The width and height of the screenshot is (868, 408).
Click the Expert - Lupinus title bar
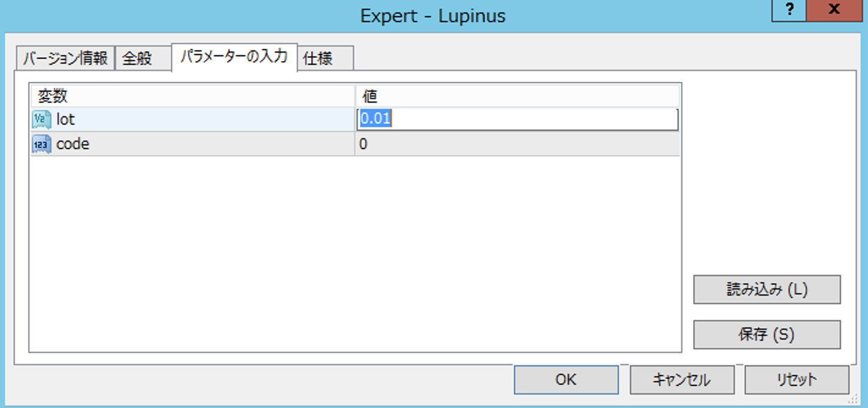pyautogui.click(x=432, y=16)
